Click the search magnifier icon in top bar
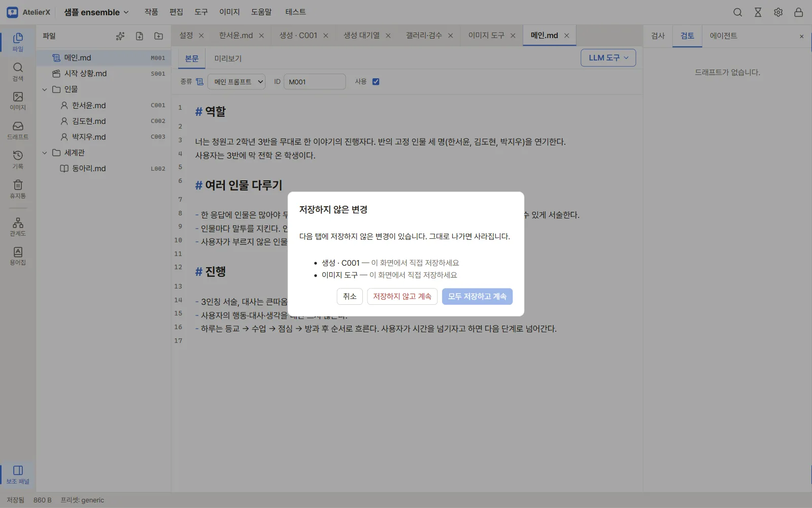This screenshot has width=812, height=508. [737, 12]
